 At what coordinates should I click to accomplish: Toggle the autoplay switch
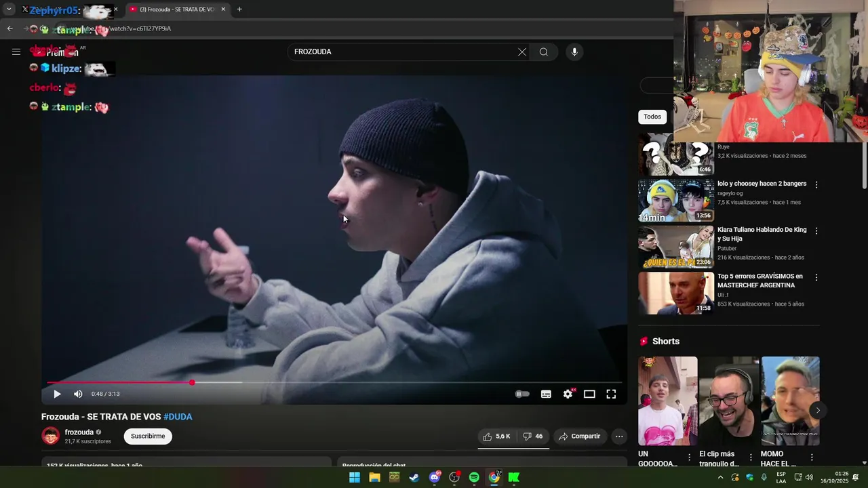pos(522,394)
